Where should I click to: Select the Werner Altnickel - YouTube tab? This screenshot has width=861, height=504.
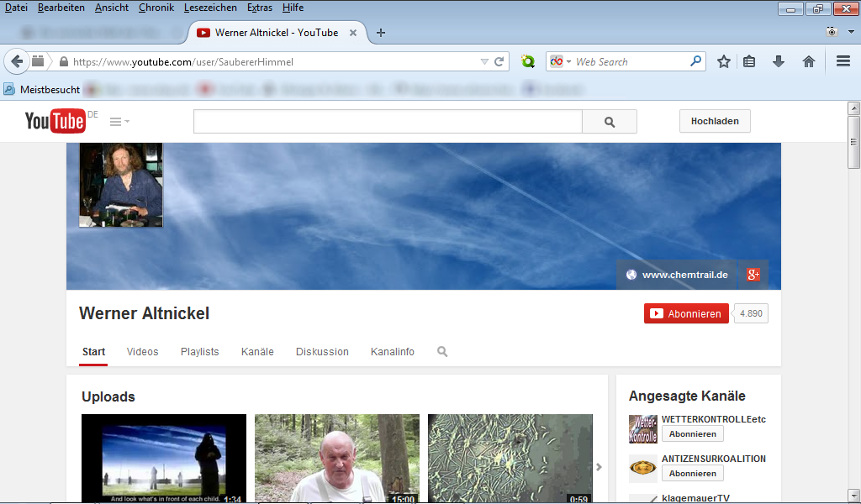(277, 33)
